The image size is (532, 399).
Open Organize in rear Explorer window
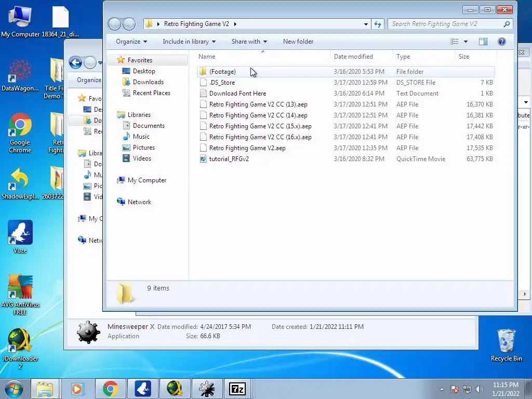point(89,80)
